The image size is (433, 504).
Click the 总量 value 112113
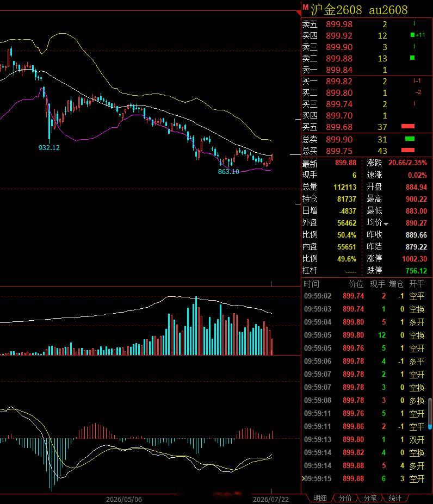345,187
